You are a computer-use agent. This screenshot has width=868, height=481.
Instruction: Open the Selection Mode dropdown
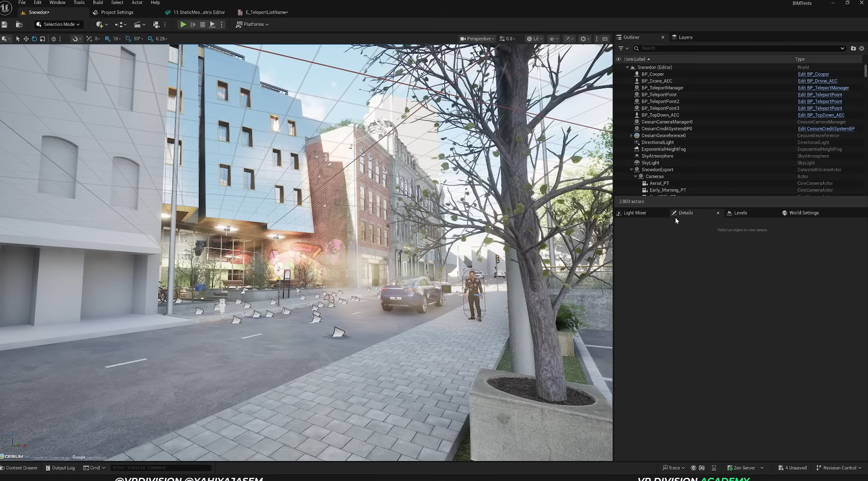tap(59, 25)
